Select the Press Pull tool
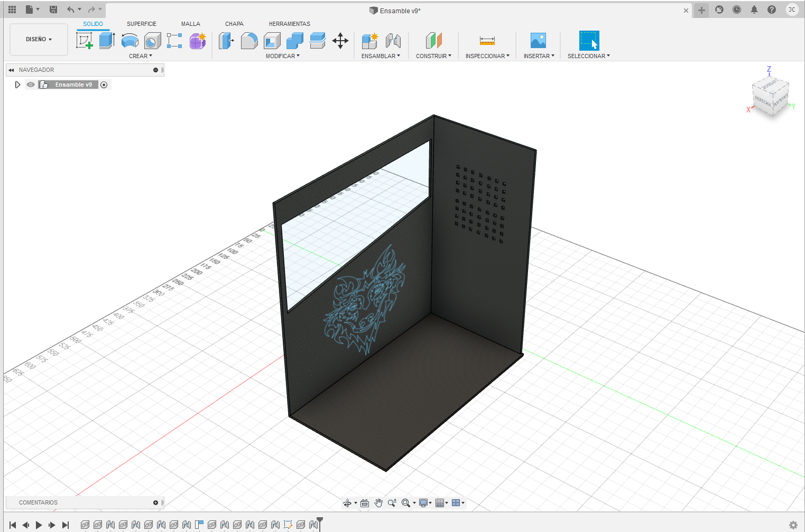 coord(226,41)
